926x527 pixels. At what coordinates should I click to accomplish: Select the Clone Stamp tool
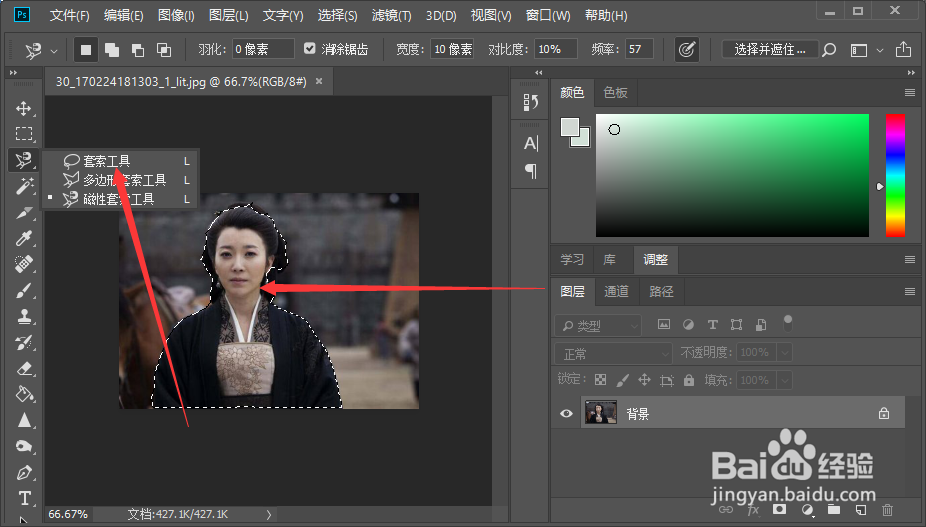tap(24, 316)
